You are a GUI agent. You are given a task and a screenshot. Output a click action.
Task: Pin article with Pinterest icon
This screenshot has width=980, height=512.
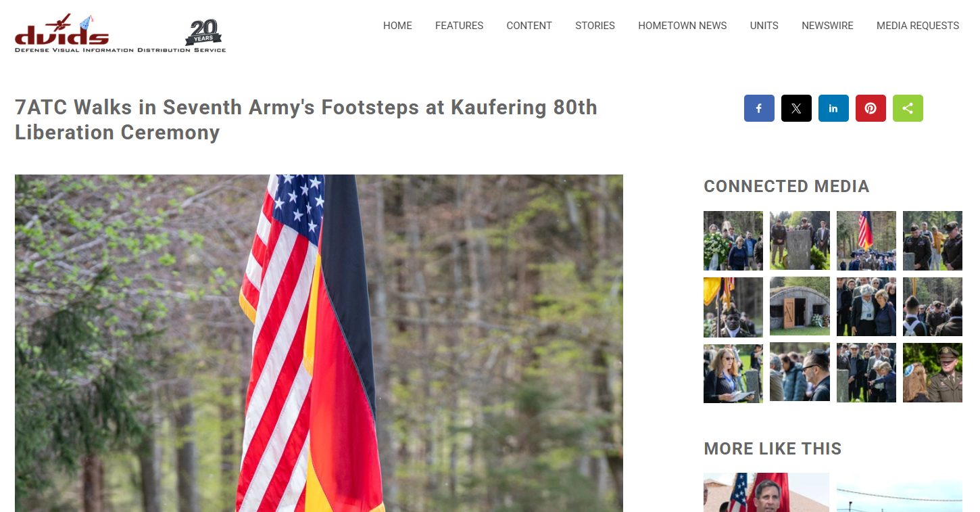(x=871, y=108)
